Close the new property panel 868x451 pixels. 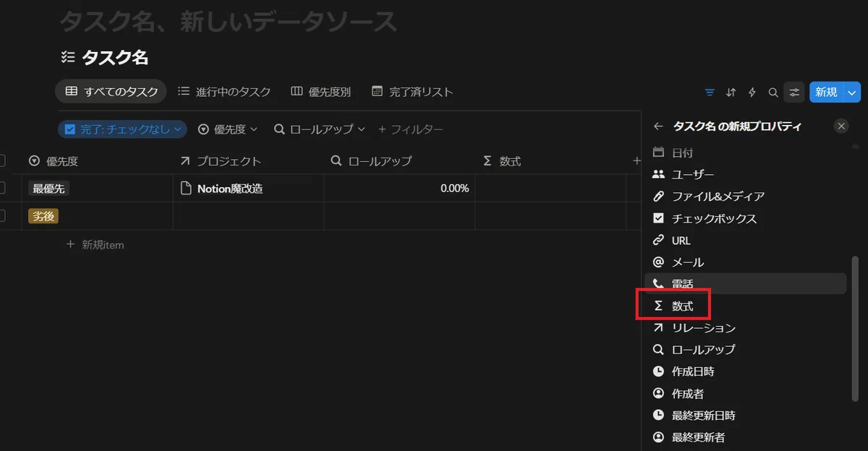[x=841, y=126]
